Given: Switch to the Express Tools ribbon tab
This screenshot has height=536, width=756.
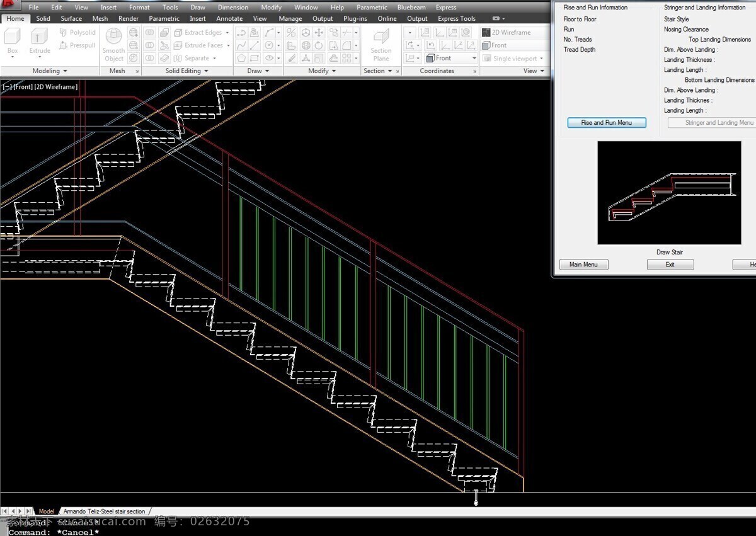Looking at the screenshot, I should click(457, 19).
